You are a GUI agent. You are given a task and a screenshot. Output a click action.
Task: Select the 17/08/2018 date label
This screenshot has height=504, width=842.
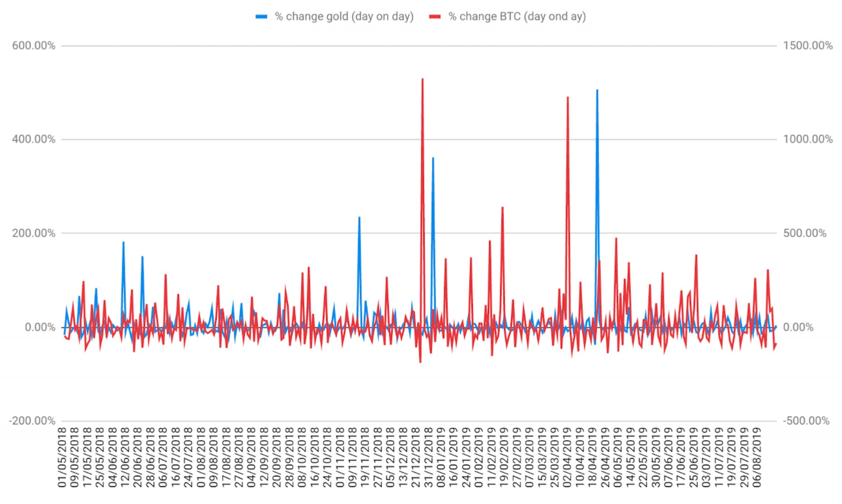[x=226, y=457]
